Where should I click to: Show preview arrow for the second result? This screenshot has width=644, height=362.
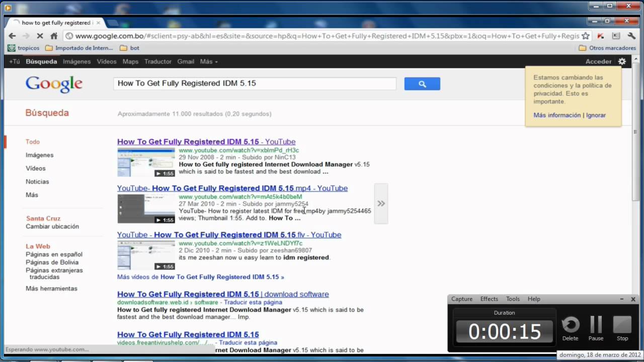pyautogui.click(x=381, y=204)
